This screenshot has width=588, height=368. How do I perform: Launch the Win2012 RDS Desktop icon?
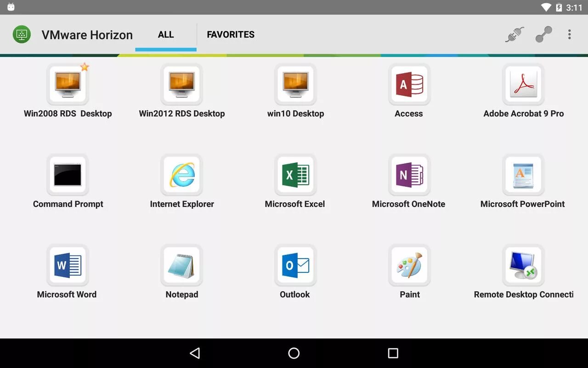(181, 85)
